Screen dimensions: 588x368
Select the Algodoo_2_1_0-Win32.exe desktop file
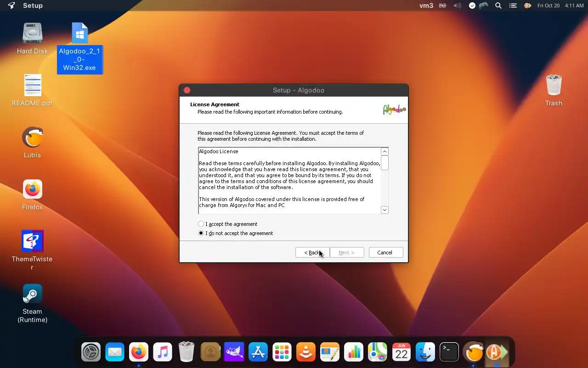[79, 47]
